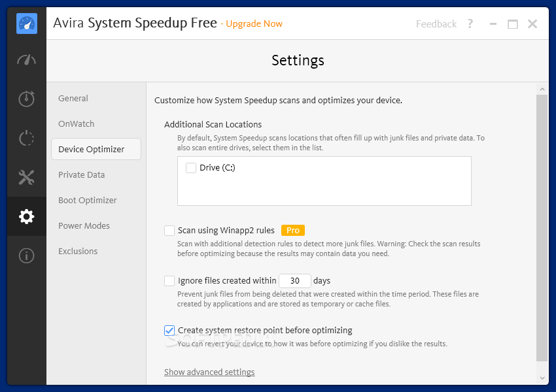
Task: Open the power modes sidebar icon
Action: pyautogui.click(x=27, y=138)
